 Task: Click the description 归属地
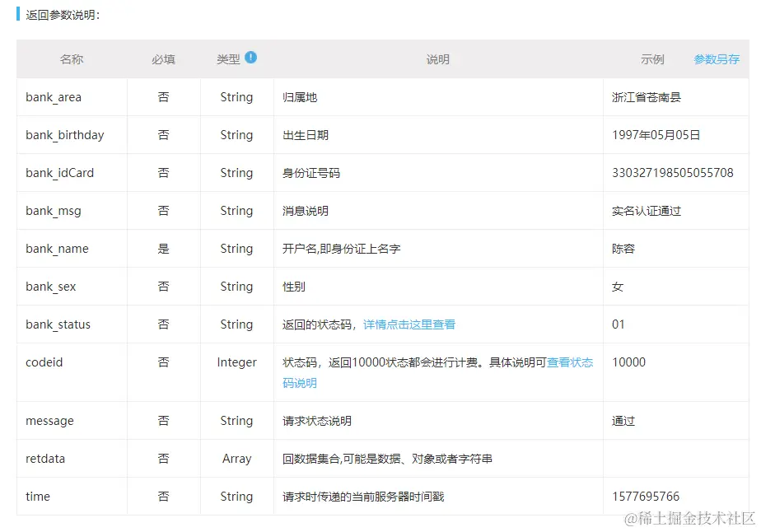coord(300,97)
